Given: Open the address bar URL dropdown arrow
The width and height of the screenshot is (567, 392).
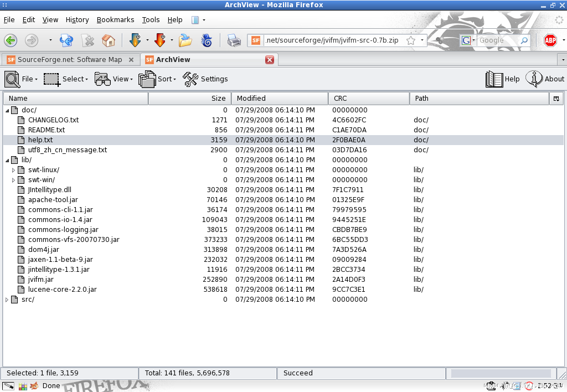Looking at the screenshot, I should 422,40.
